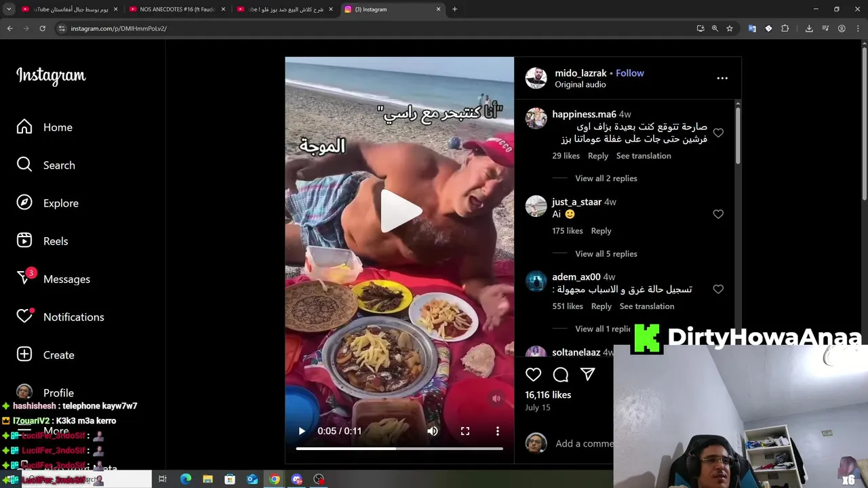Close the Instagram browser tab
Screen dimensions: 868x488
pyautogui.click(x=438, y=9)
